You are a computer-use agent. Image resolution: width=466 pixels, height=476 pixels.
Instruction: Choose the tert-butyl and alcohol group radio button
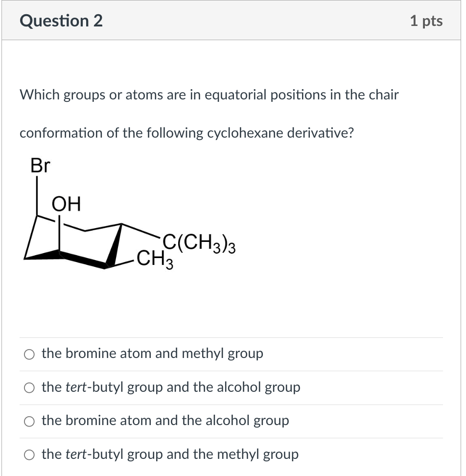pos(29,388)
